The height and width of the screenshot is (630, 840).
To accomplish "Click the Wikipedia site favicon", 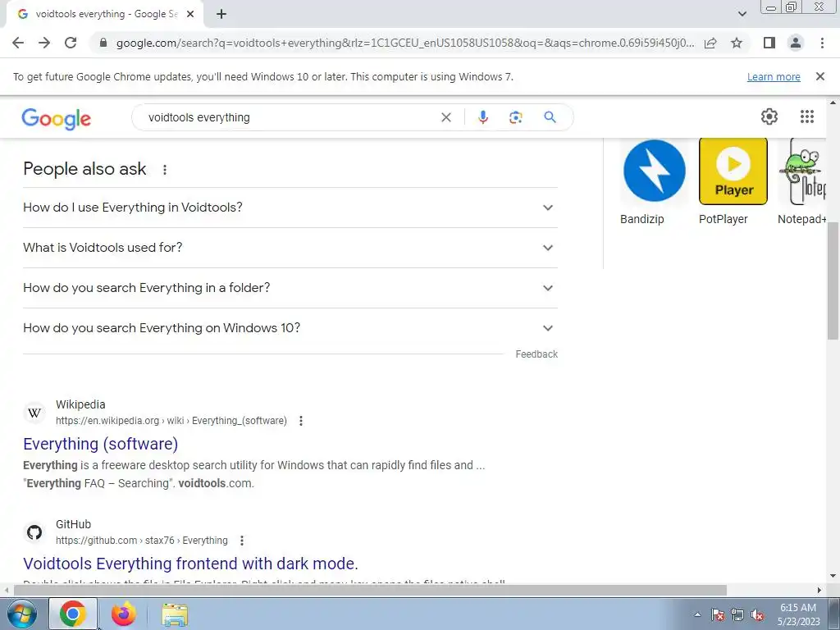I will point(34,413).
